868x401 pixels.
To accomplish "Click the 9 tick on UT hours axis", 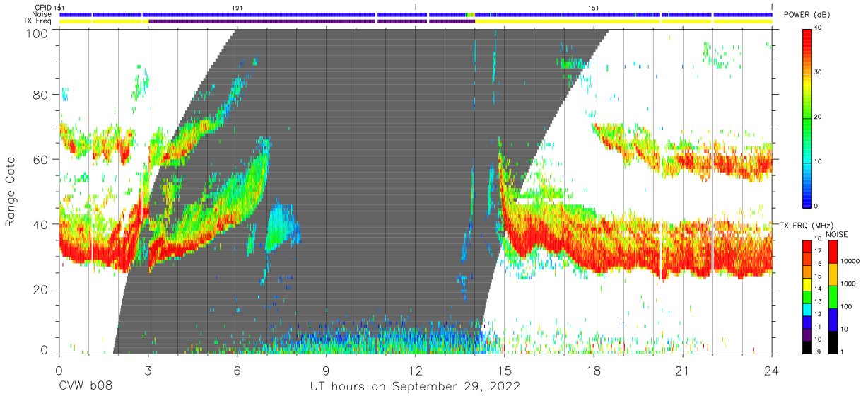I will 326,370.
